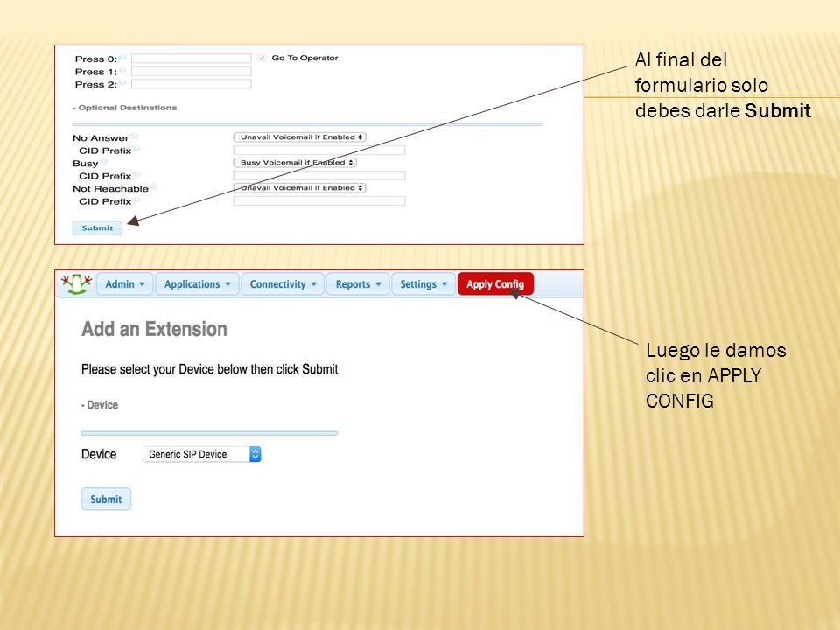
Task: Click the CID Prefix field under No Answer
Action: coord(319,150)
